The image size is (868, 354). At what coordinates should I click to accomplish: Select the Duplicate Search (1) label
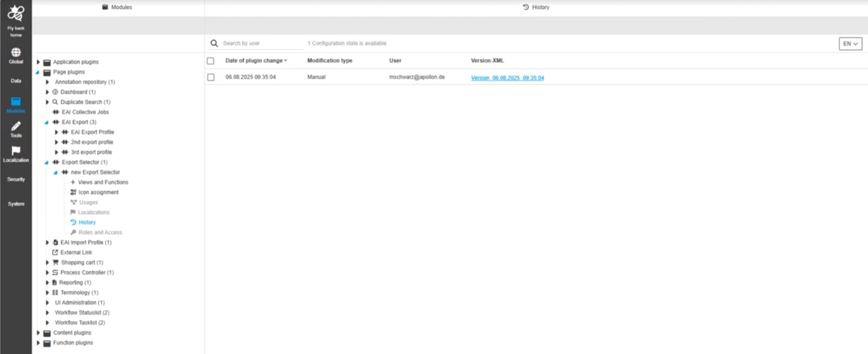(86, 102)
